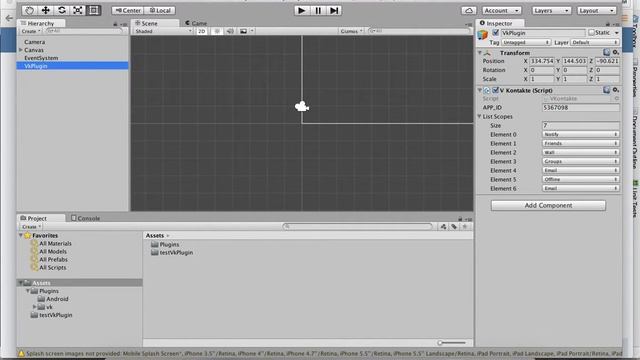Open Element 5 Offline dropdown
640x360 pixels.
point(580,179)
